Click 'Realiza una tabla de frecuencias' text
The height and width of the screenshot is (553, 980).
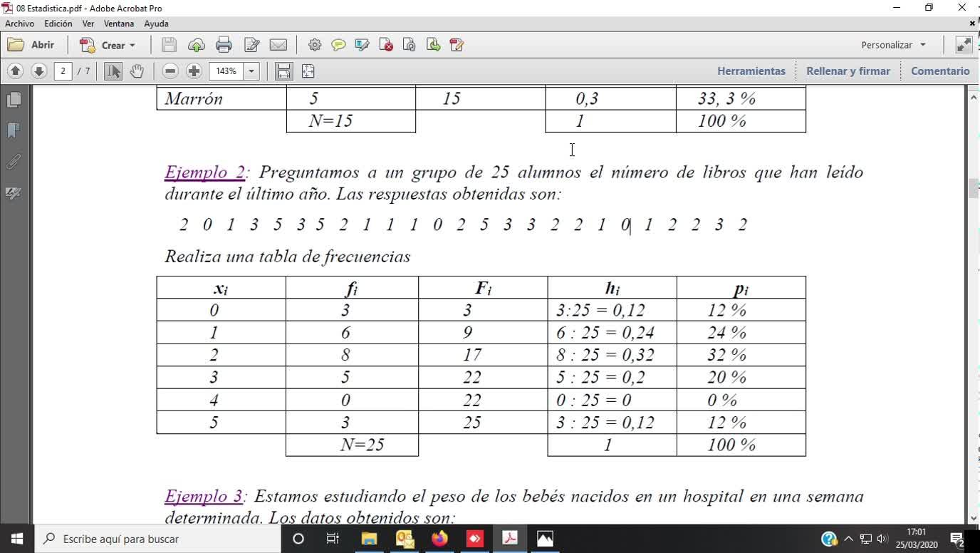(x=288, y=257)
